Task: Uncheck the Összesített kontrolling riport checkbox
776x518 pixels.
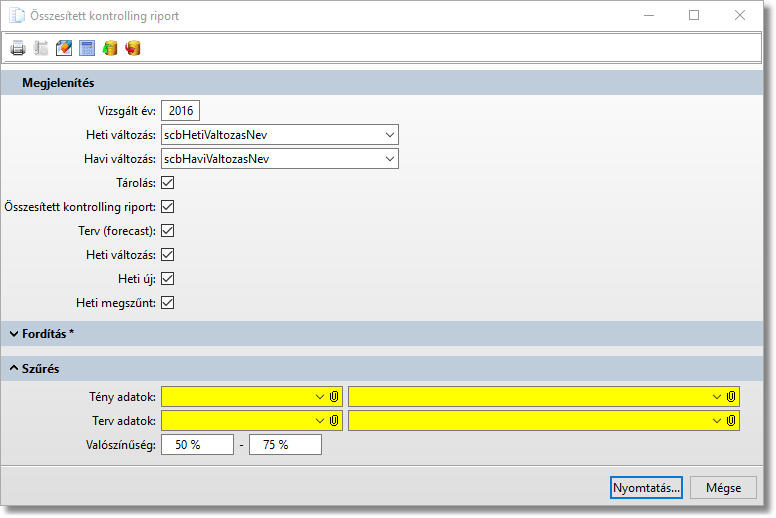Action: point(168,206)
